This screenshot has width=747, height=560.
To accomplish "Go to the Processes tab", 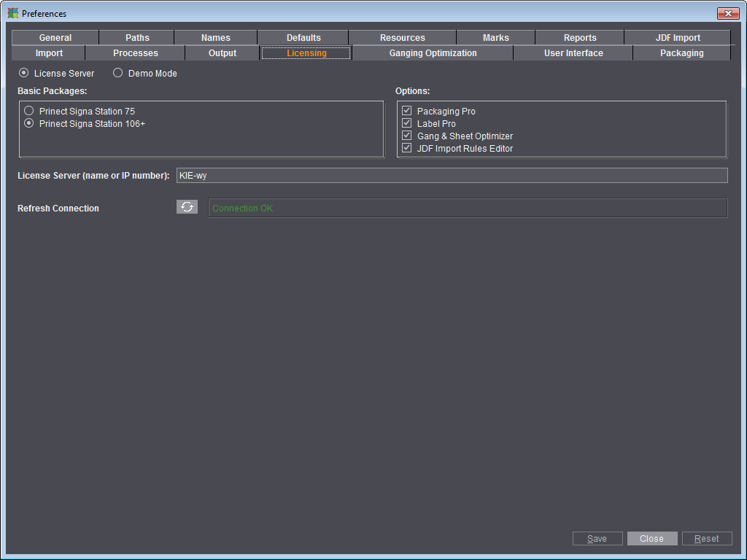I will click(135, 52).
